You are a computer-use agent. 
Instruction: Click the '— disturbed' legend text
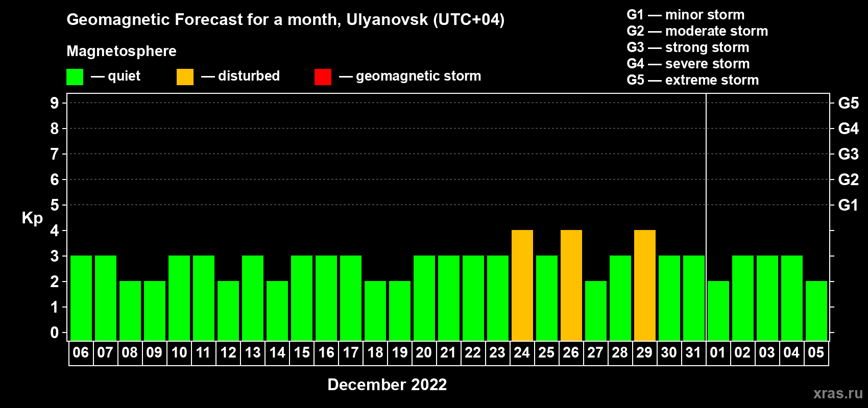click(x=240, y=76)
